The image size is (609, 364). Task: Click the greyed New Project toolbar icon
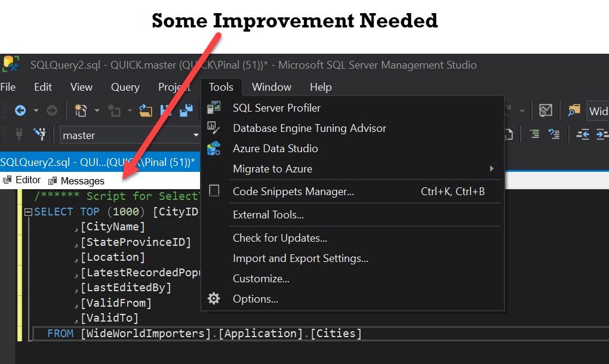pos(114,111)
